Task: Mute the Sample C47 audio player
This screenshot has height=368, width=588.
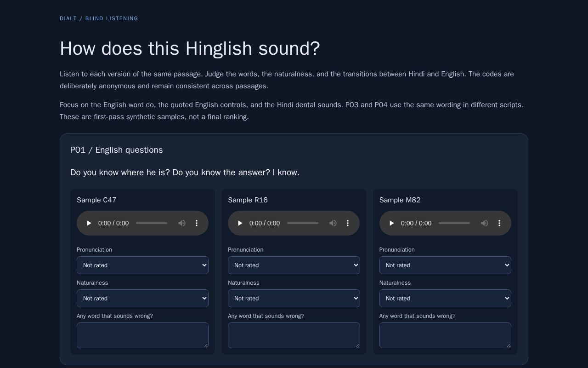Action: 182,223
